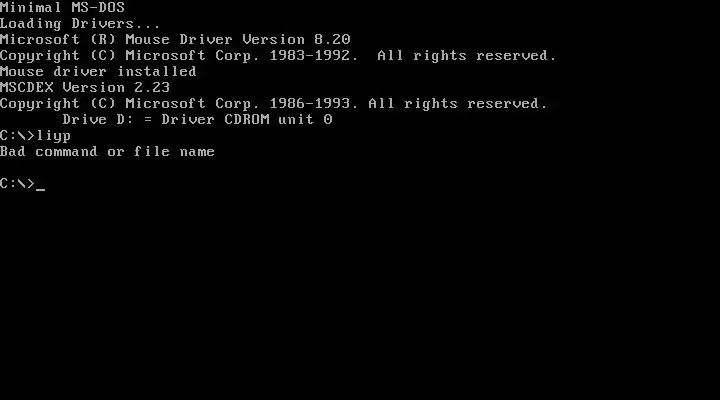This screenshot has width=720, height=400.
Task: Click the word 'command' in the error message
Action: [67, 152]
